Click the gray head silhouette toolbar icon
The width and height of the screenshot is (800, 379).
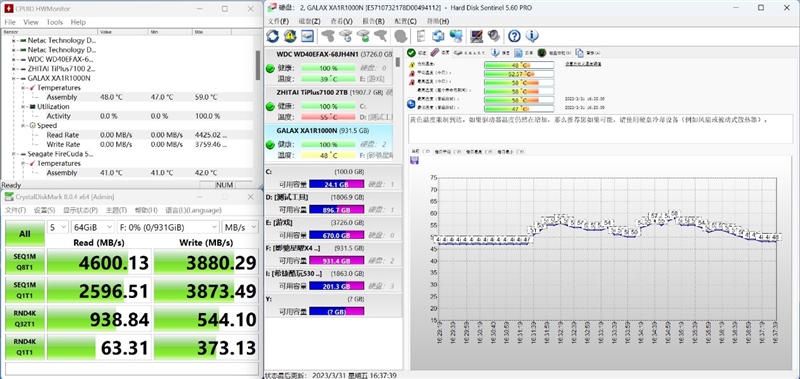pos(401,36)
